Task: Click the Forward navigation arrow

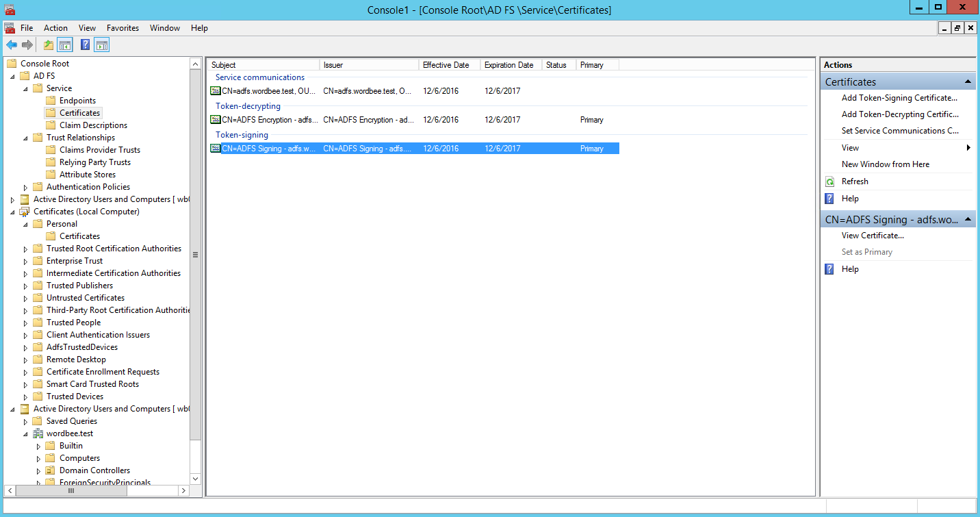Action: [x=27, y=43]
